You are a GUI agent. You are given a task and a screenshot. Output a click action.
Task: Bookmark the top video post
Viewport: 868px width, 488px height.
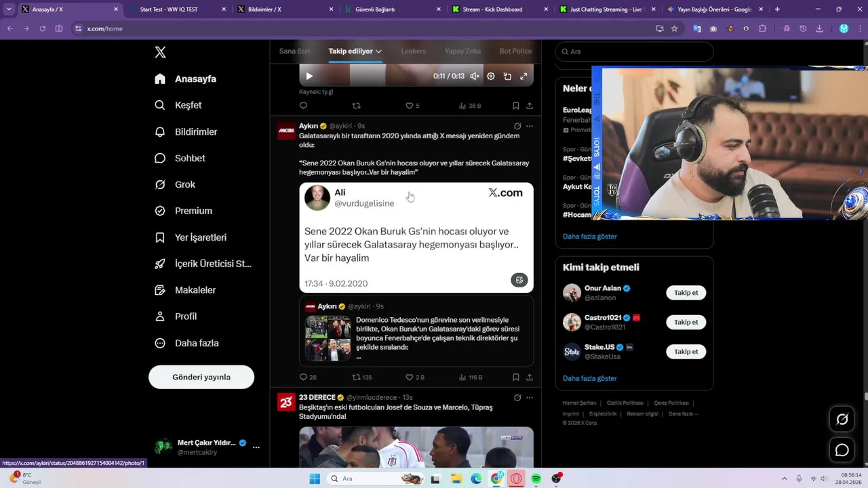(516, 106)
